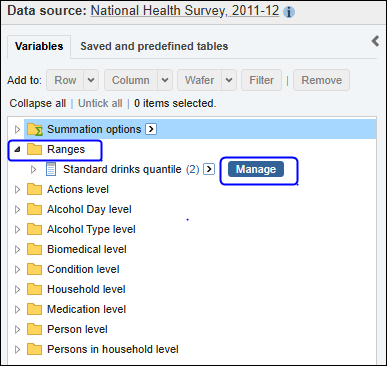The image size is (387, 366).
Task: Select the Alcohol Type level label
Action: point(91,229)
